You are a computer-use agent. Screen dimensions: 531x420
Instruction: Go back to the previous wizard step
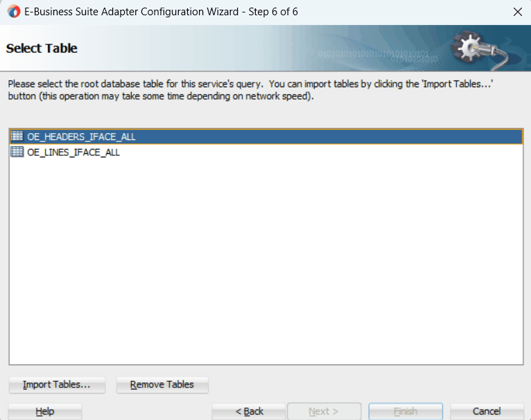(249, 411)
